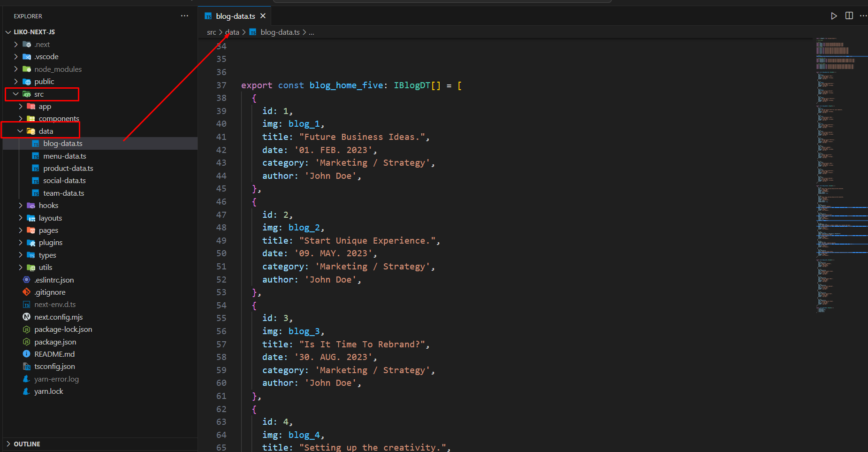Collapse the LIKO-NEXT-JS project root
The width and height of the screenshot is (868, 452).
(8, 32)
